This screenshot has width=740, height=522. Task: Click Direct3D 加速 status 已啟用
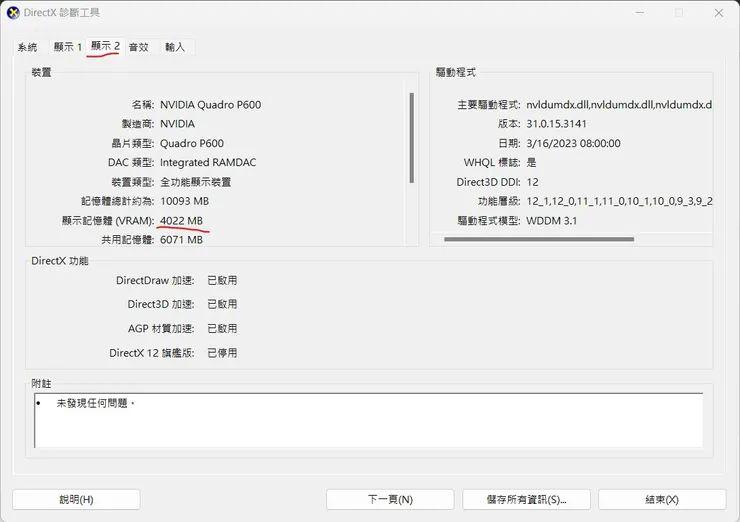coord(222,304)
